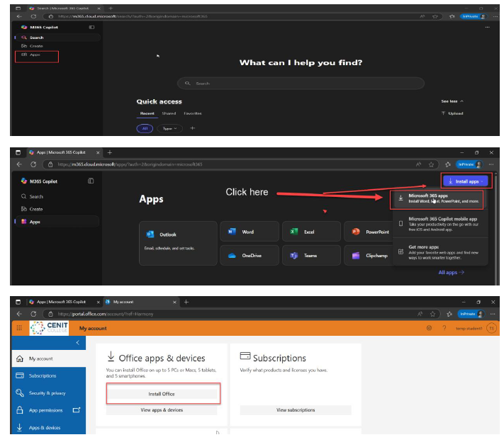Open the Excel app tile
Viewport: 504px width, 447px height.
click(311, 232)
